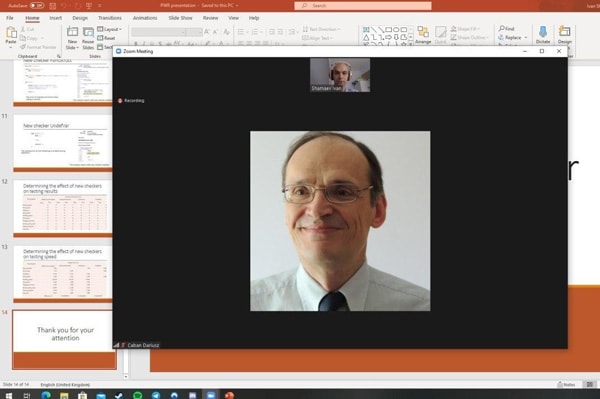
Task: Switch to the Slide Show tab
Action: 180,18
